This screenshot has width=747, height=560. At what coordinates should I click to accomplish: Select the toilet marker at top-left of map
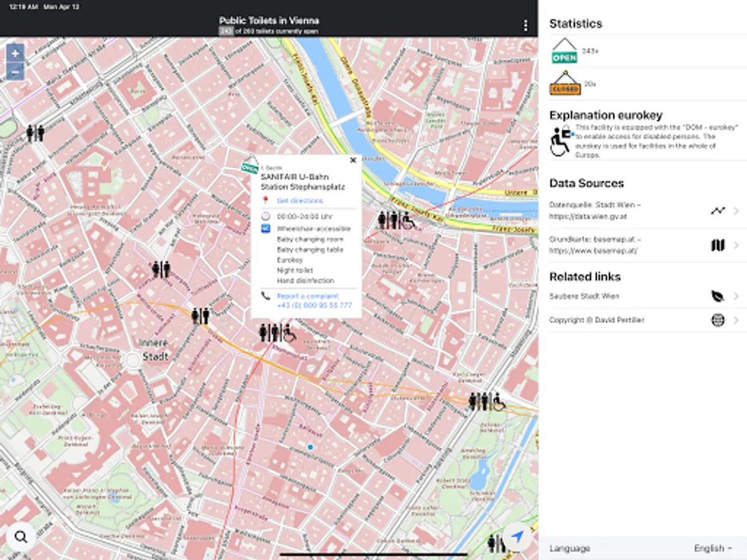35,133
